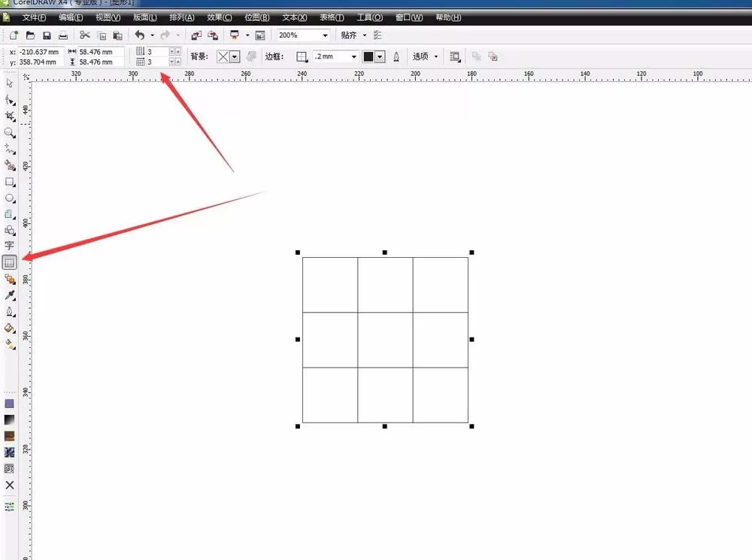The width and height of the screenshot is (752, 560).
Task: Select the Zoom magnifier tool
Action: click(x=10, y=133)
